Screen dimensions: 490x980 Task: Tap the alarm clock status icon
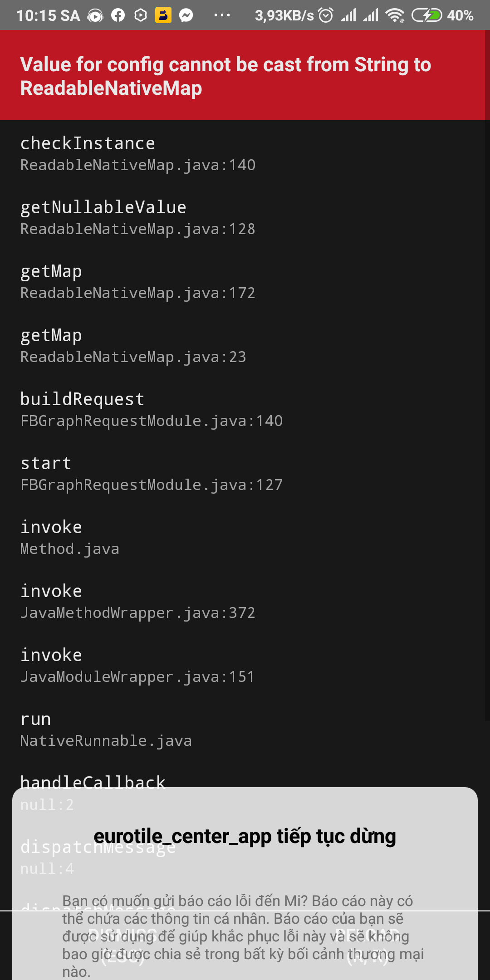point(326,15)
